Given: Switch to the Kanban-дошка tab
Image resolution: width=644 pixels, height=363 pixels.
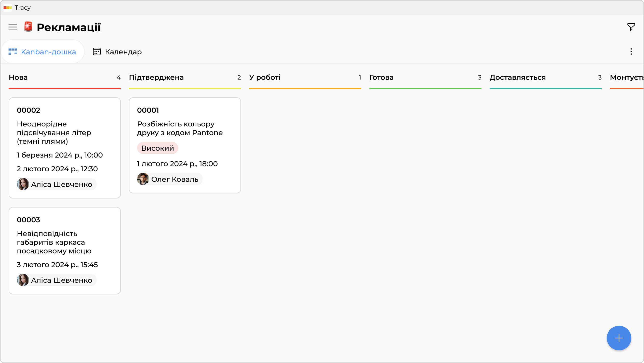Looking at the screenshot, I should [x=43, y=52].
